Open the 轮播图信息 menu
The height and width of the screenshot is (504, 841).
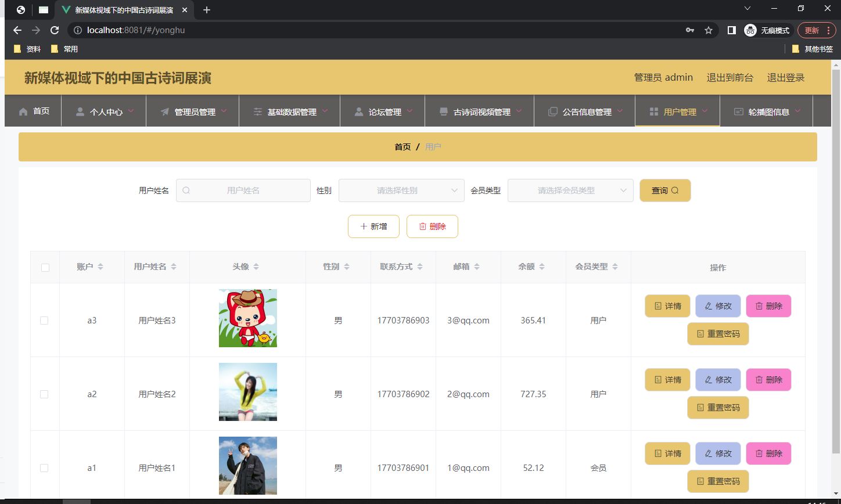[765, 111]
